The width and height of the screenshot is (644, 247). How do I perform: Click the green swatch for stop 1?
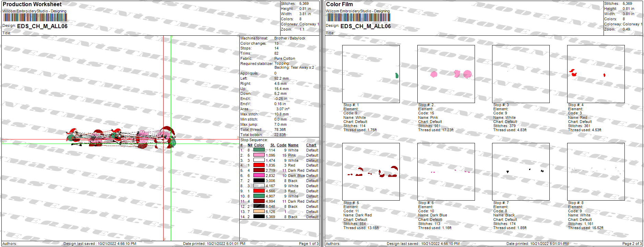259,150
